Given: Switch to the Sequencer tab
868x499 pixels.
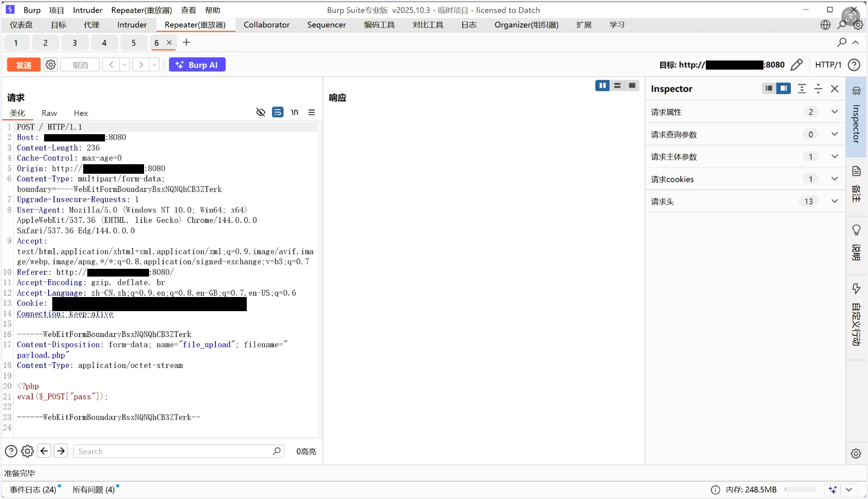Looking at the screenshot, I should tap(327, 25).
